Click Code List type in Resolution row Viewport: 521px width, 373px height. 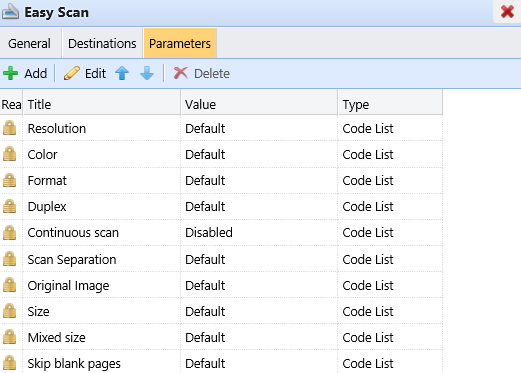pos(368,129)
